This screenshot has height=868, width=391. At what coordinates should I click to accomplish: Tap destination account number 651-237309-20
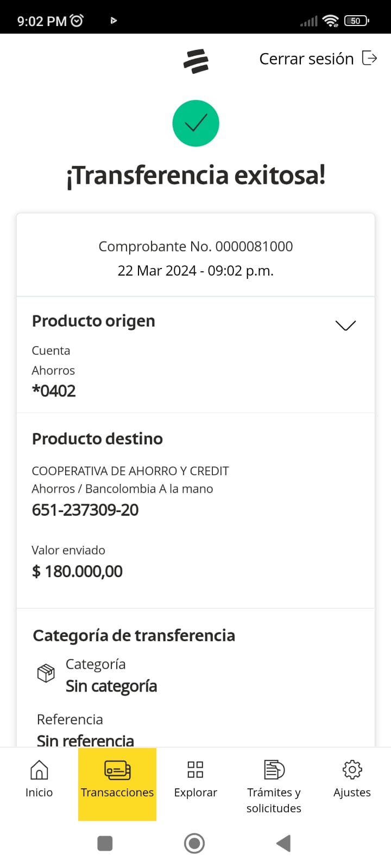tap(85, 510)
